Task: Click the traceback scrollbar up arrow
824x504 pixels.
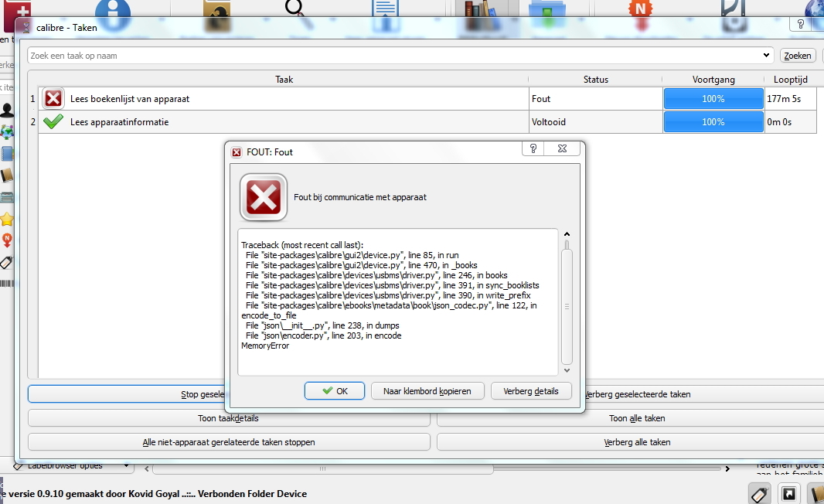Action: point(567,234)
